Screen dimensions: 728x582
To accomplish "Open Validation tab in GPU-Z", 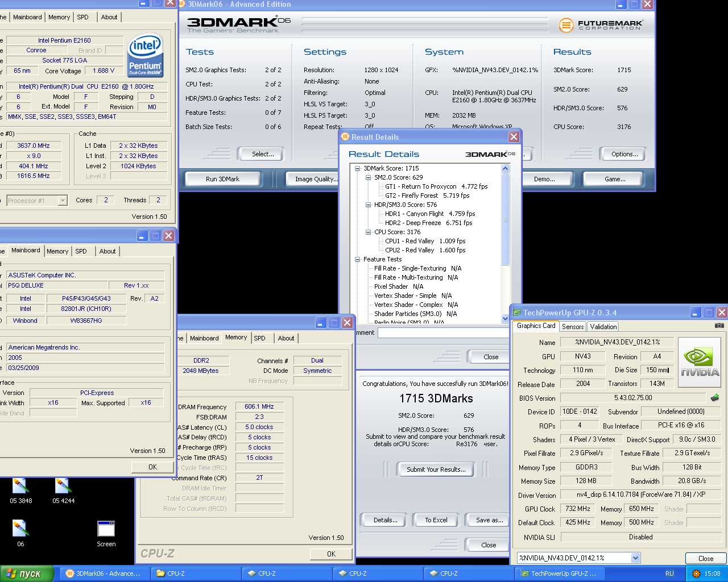I will (603, 327).
